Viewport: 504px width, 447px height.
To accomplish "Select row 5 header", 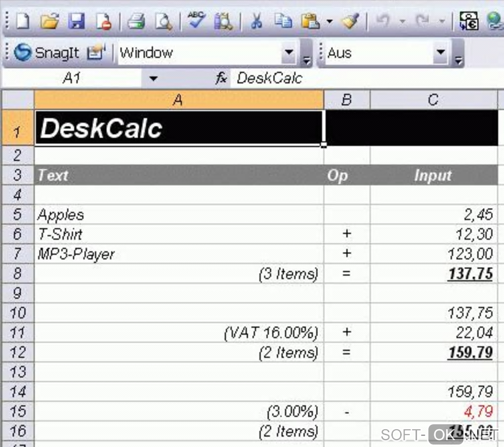I will 18,214.
